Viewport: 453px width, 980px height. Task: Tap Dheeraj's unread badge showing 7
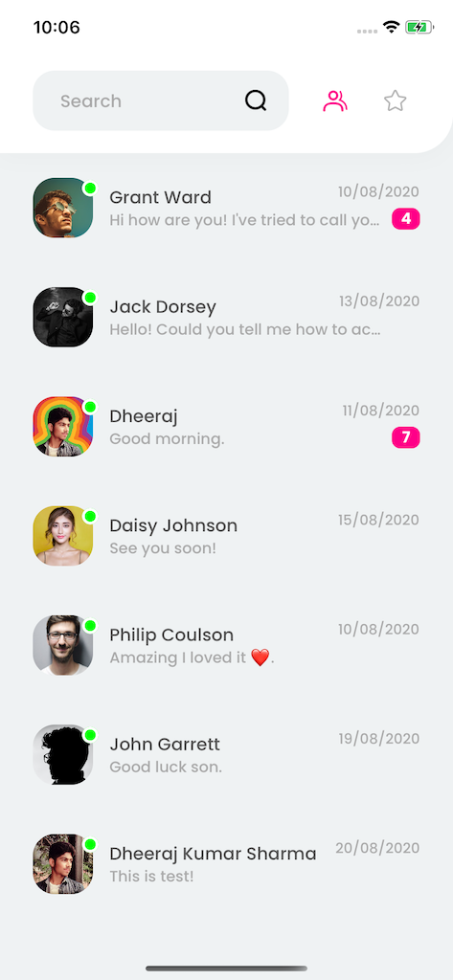click(405, 437)
